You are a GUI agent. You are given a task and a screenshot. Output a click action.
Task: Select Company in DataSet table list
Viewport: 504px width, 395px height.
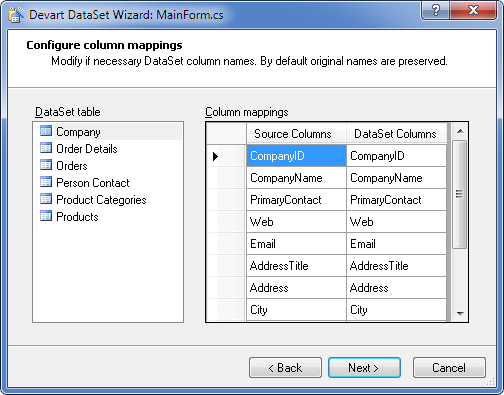click(78, 132)
